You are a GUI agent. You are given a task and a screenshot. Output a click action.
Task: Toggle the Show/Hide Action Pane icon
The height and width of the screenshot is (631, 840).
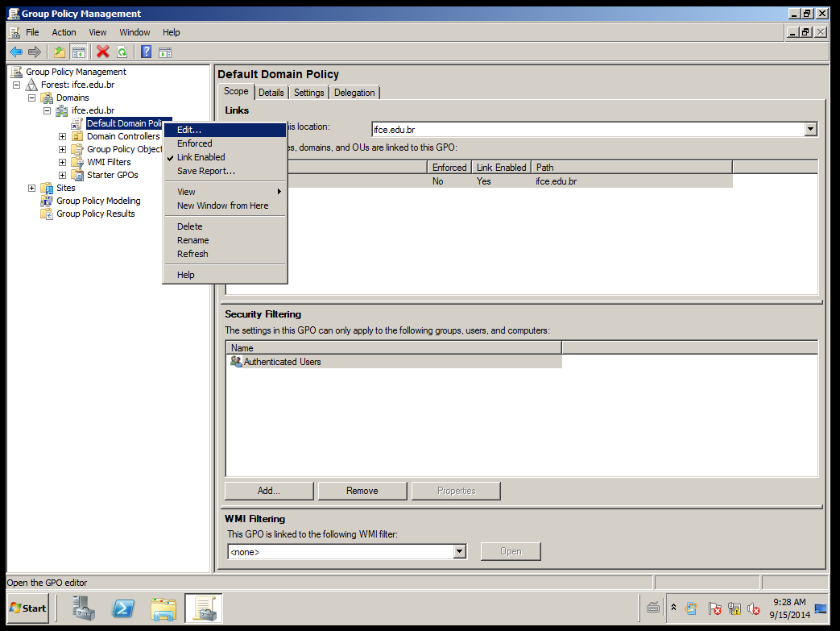point(165,52)
